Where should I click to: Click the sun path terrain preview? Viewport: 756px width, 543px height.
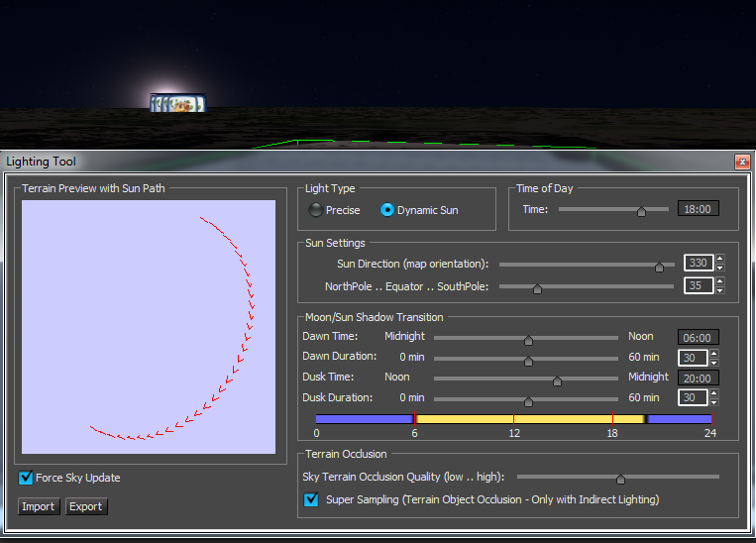click(149, 327)
